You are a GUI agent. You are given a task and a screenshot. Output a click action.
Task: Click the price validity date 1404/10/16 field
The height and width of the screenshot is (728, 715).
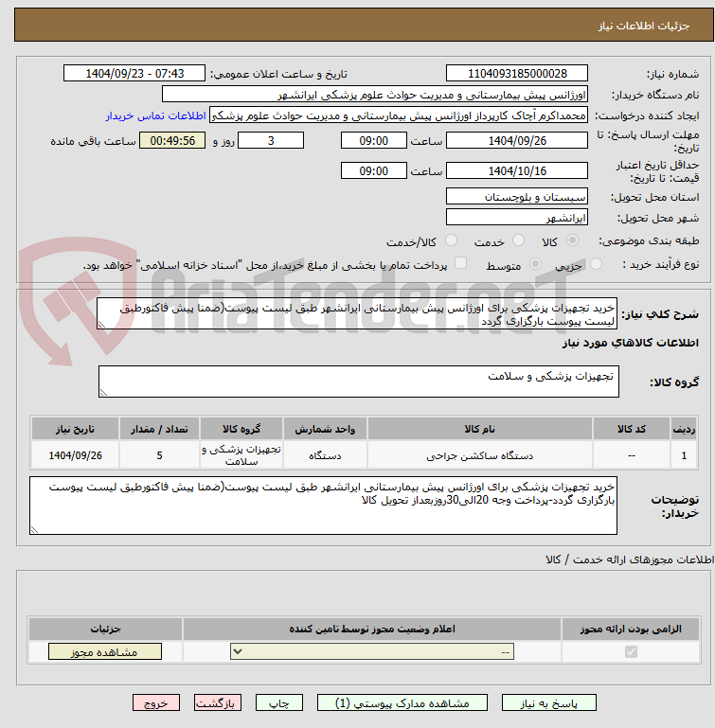point(517,170)
